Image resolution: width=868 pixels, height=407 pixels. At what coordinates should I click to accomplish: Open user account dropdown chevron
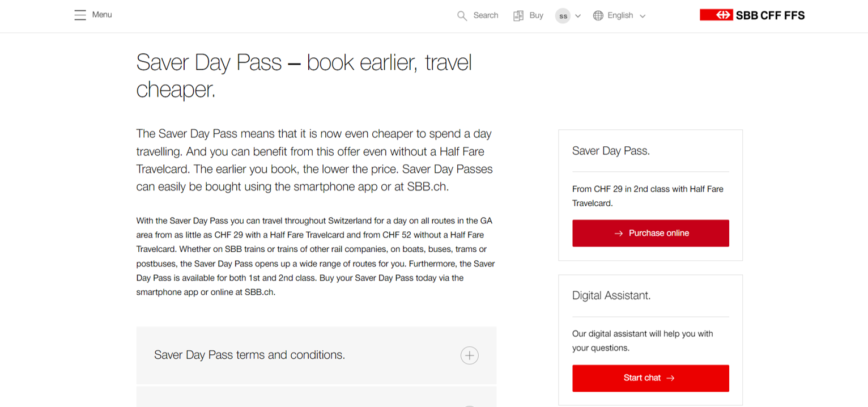coord(578,16)
